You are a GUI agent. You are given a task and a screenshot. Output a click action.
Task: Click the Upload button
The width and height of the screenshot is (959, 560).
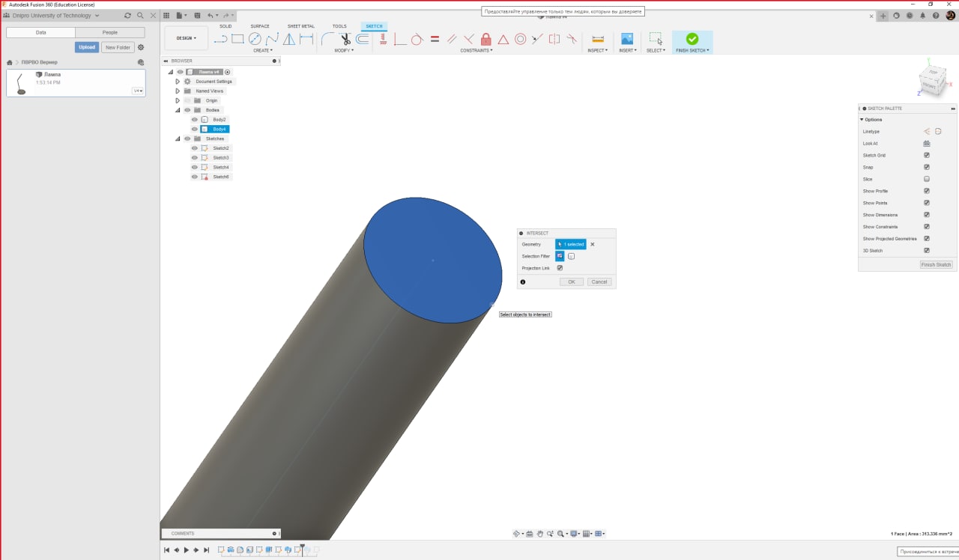click(87, 47)
